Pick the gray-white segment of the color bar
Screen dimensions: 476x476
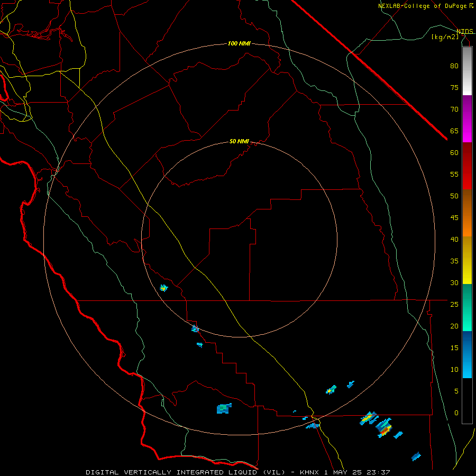pos(467,71)
